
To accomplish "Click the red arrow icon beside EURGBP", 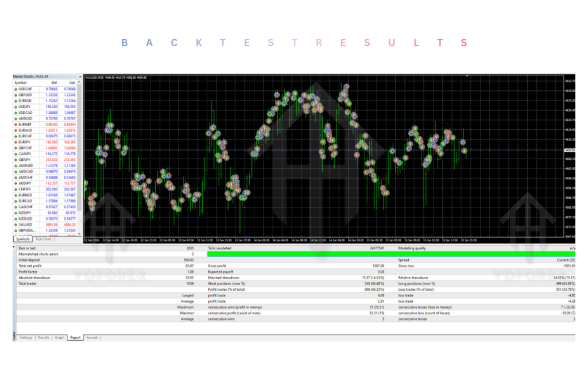I will pyautogui.click(x=16, y=124).
